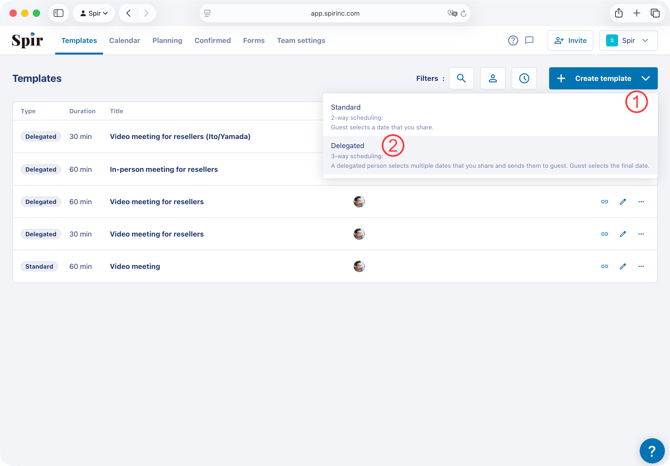Click the blue help bubble at bottom right
The height and width of the screenshot is (466, 670).
(x=651, y=450)
